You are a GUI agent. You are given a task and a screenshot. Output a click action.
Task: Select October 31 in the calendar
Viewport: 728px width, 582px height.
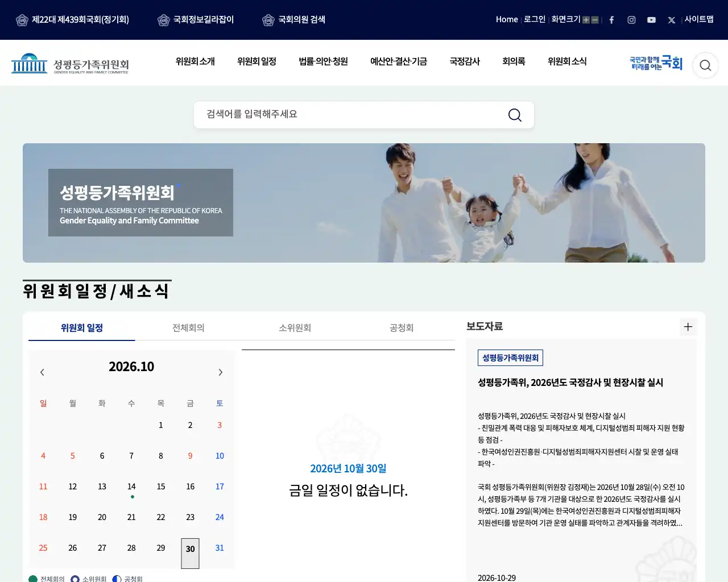pyautogui.click(x=220, y=548)
